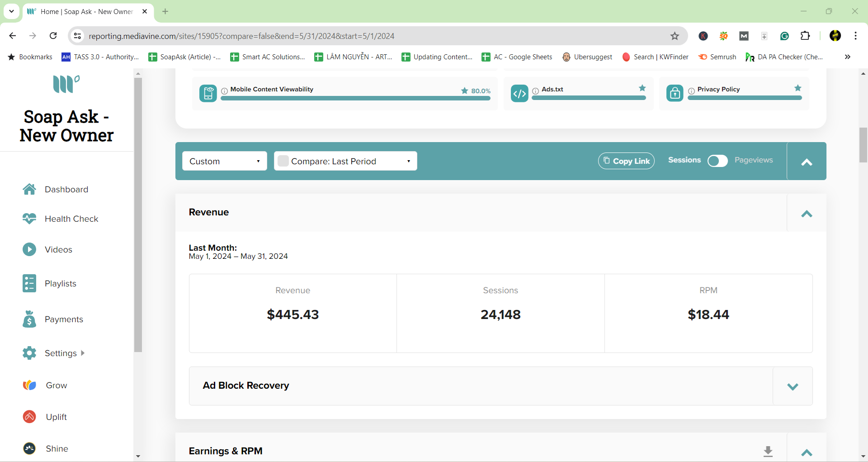Click info icon beside Ads.txt
Viewport: 868px width, 462px height.
[536, 91]
